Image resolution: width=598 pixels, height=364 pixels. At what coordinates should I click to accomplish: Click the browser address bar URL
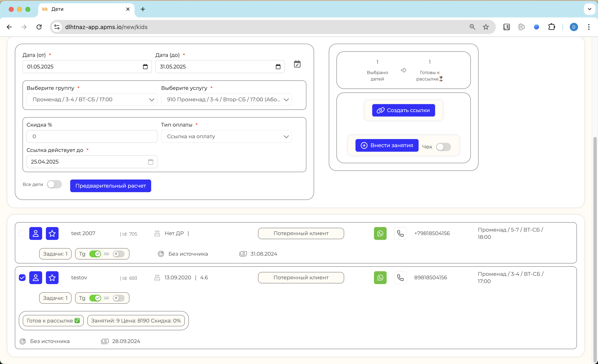106,27
